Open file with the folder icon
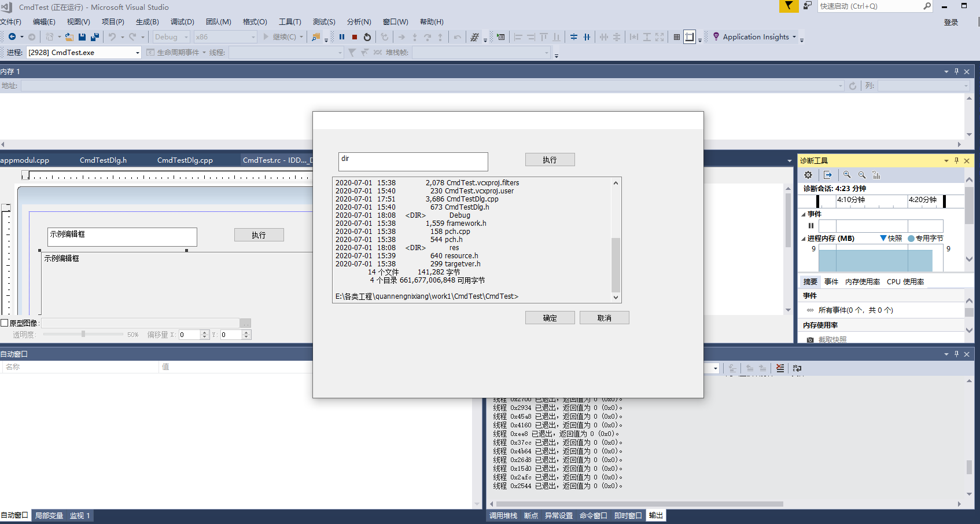 pyautogui.click(x=69, y=37)
